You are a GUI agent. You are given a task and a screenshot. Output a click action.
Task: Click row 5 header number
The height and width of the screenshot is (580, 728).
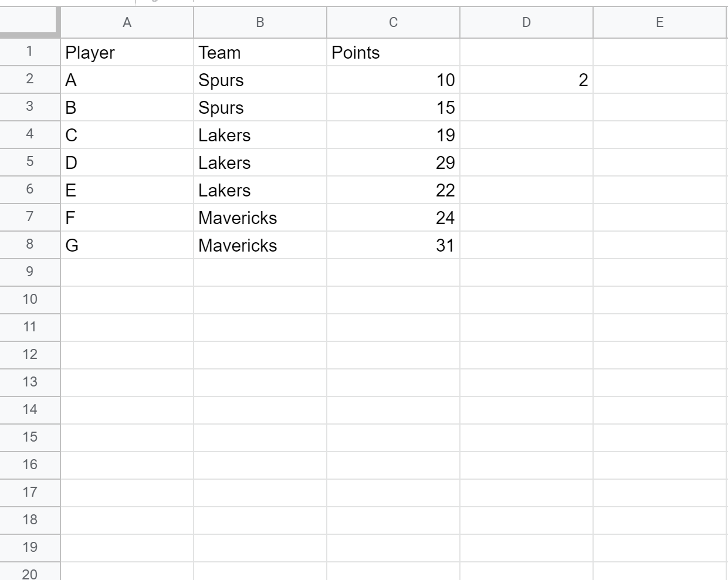(x=29, y=162)
